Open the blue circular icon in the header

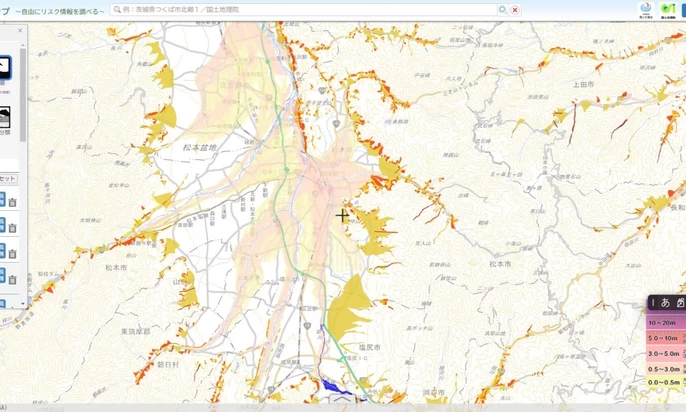pos(644,8)
